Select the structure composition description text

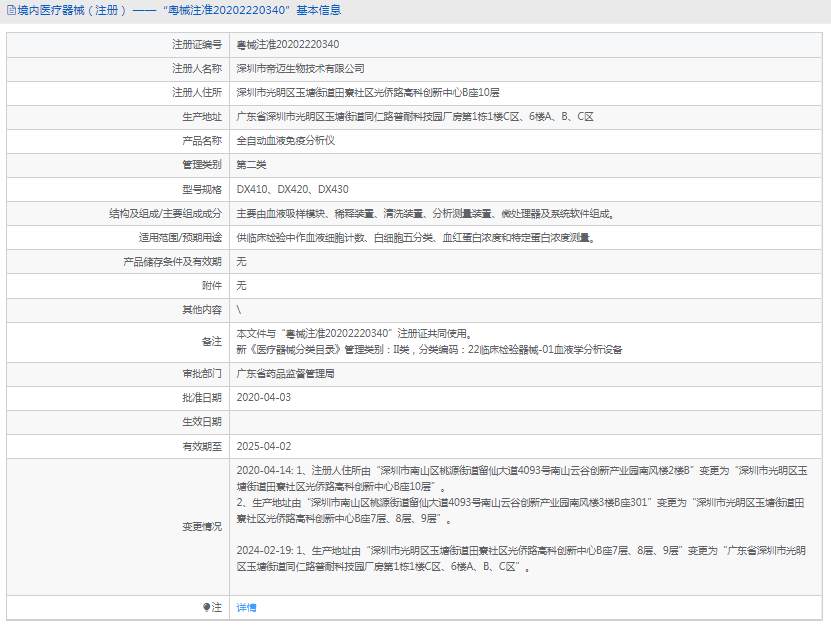pos(426,214)
